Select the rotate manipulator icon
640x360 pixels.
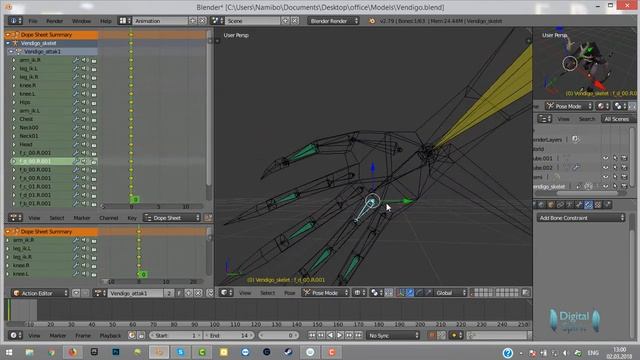419,292
